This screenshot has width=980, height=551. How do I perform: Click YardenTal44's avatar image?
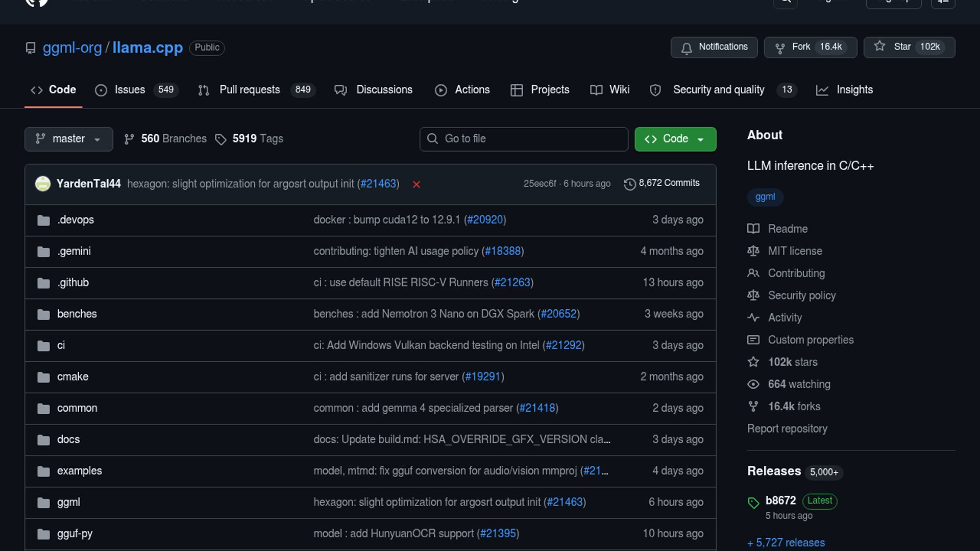(43, 184)
